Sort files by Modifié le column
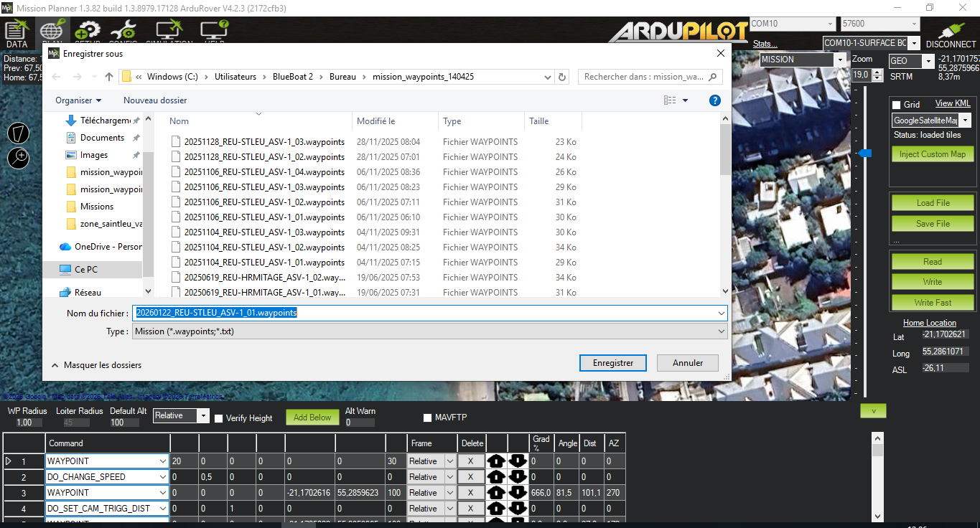Screen dimensions: 980x528 coord(376,121)
